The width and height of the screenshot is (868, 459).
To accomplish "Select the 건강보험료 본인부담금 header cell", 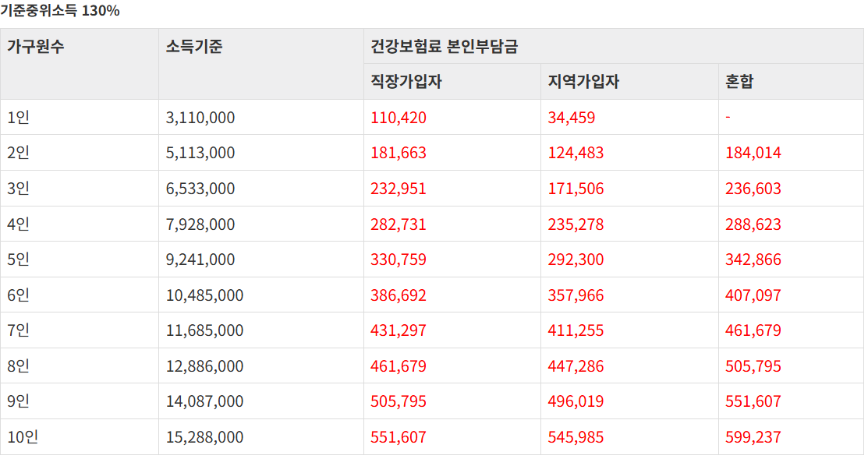I will tap(444, 47).
